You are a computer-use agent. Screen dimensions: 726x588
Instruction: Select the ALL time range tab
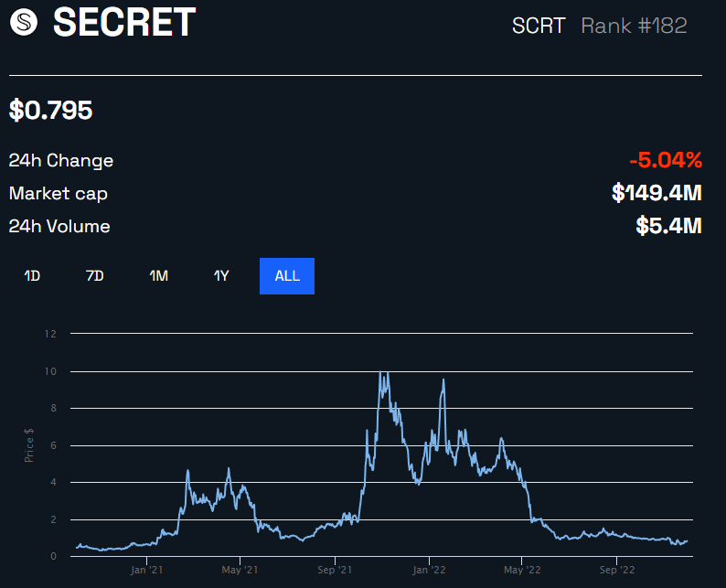coord(287,276)
